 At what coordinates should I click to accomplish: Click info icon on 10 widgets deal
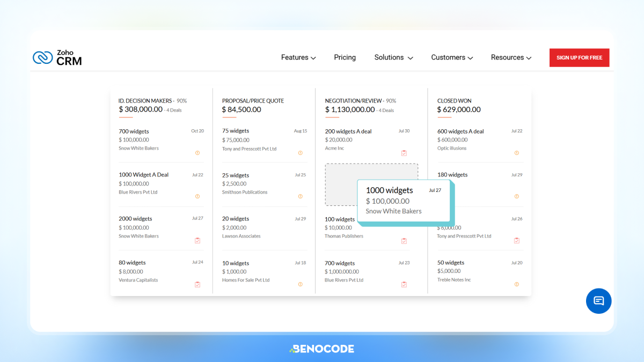pos(300,284)
